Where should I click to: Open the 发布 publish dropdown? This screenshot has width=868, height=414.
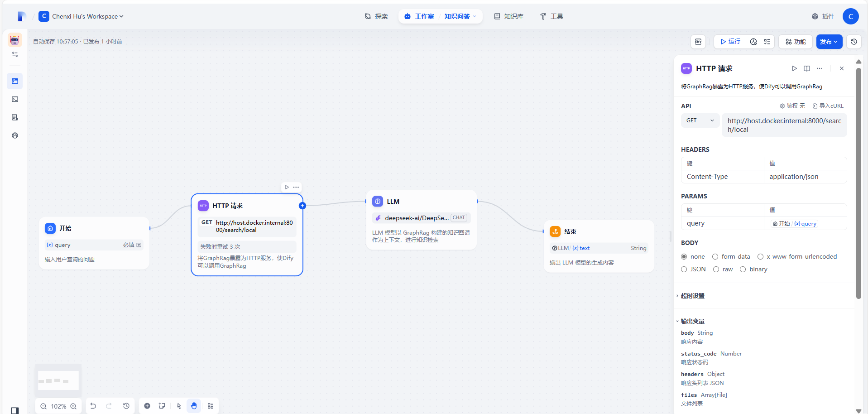coord(829,42)
